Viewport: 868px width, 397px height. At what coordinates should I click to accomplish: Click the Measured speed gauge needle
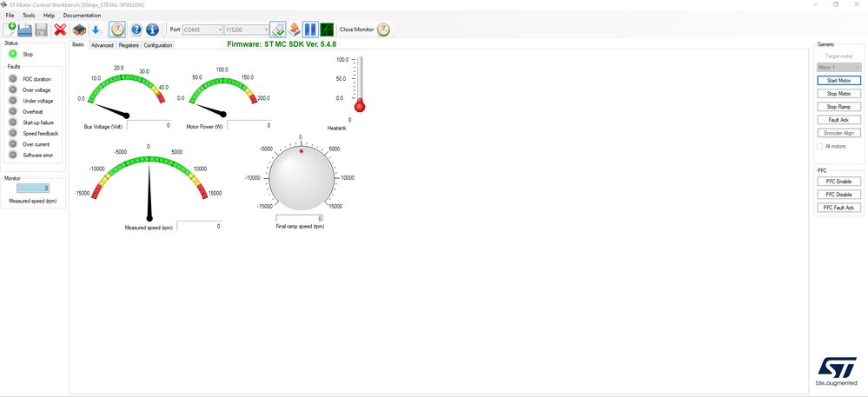tap(149, 190)
